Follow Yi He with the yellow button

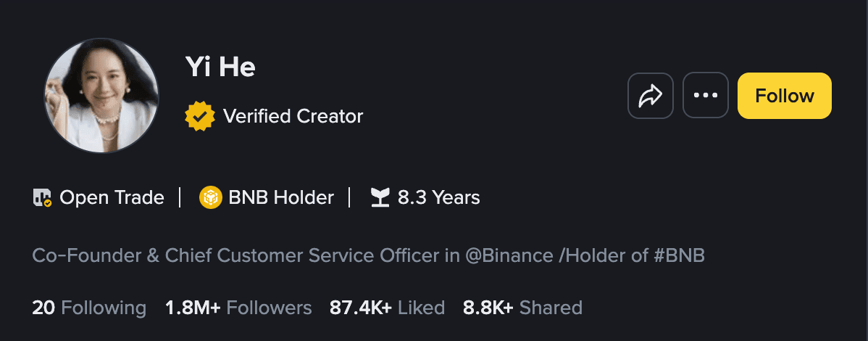coord(784,96)
